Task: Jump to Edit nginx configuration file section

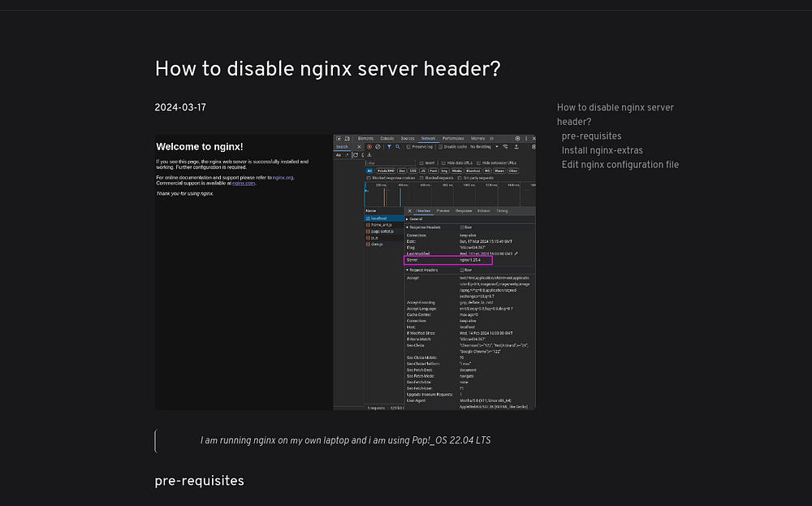Action: [620, 165]
